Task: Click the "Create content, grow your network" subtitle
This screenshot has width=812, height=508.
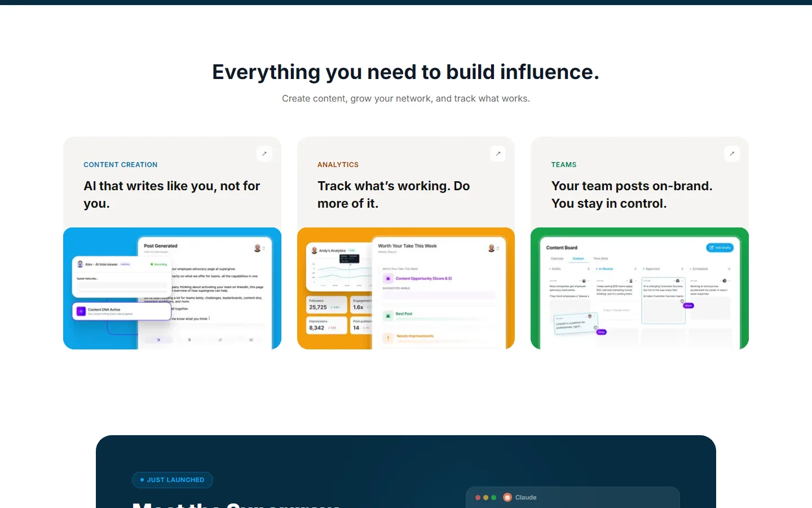Action: 406,99
